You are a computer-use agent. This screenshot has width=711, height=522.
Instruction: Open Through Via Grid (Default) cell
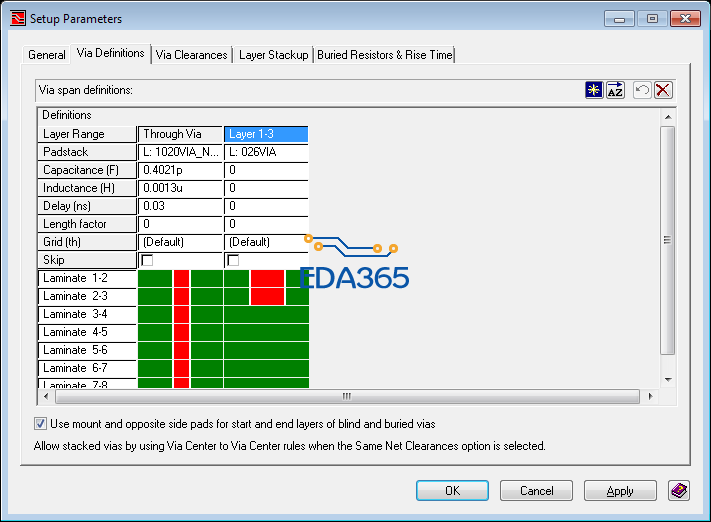(180, 242)
